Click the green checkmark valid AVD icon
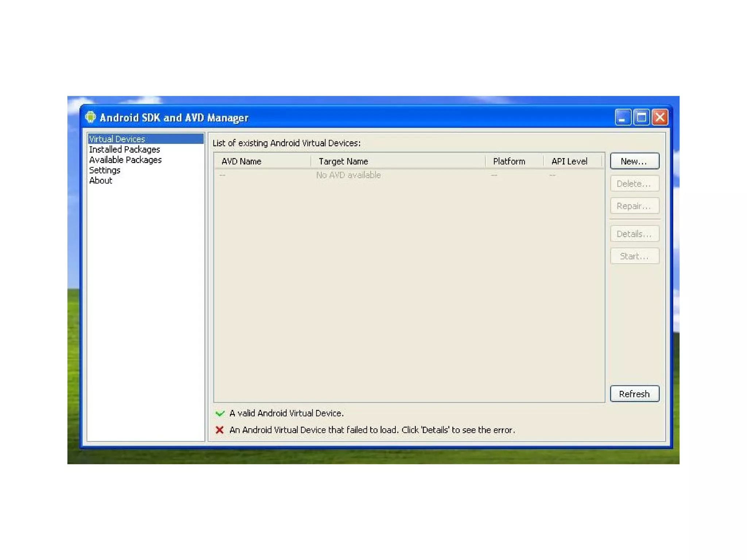747x560 pixels. (x=220, y=413)
